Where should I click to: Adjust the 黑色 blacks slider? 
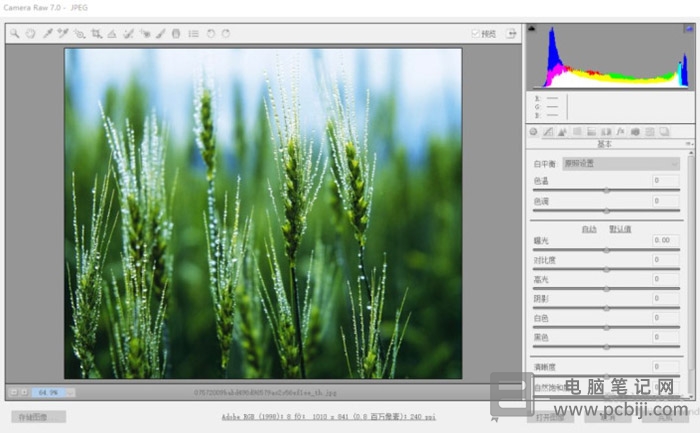click(606, 347)
